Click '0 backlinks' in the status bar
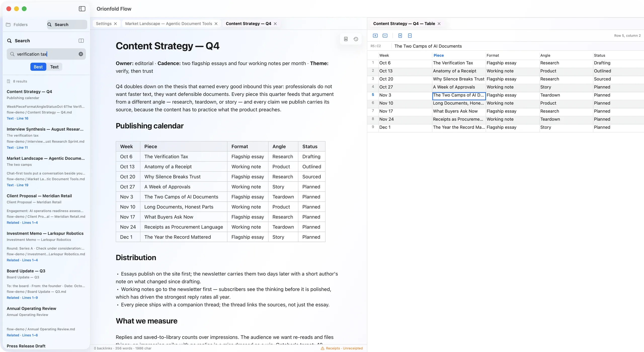Viewport: 644px width, 352px height. [103, 348]
